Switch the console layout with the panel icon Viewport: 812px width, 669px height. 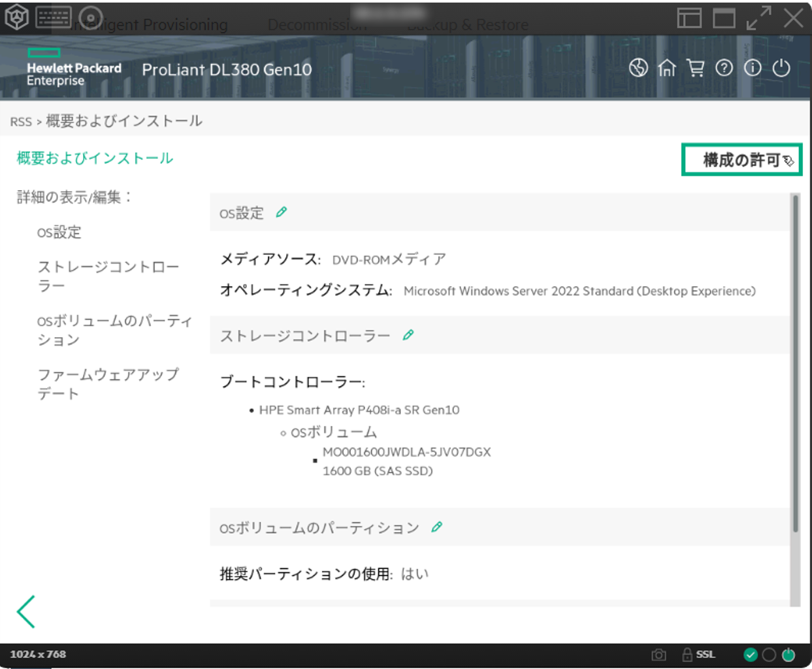click(x=689, y=18)
